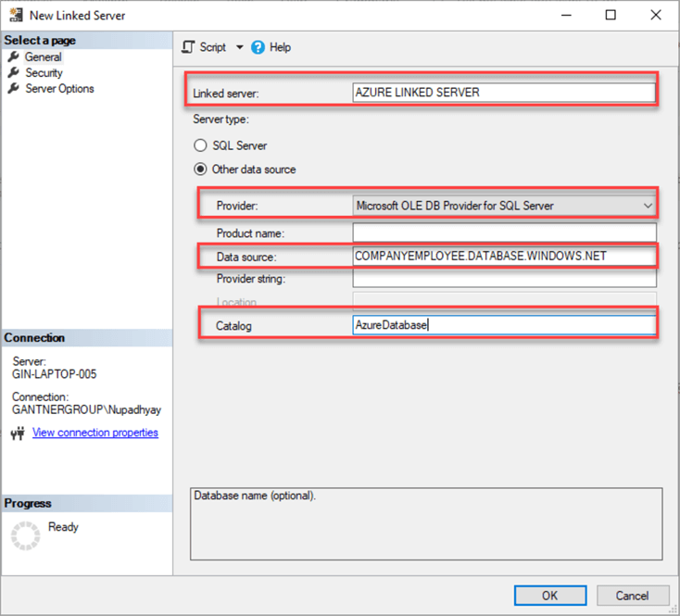Click the OK button
This screenshot has height=616, width=680.
click(550, 596)
